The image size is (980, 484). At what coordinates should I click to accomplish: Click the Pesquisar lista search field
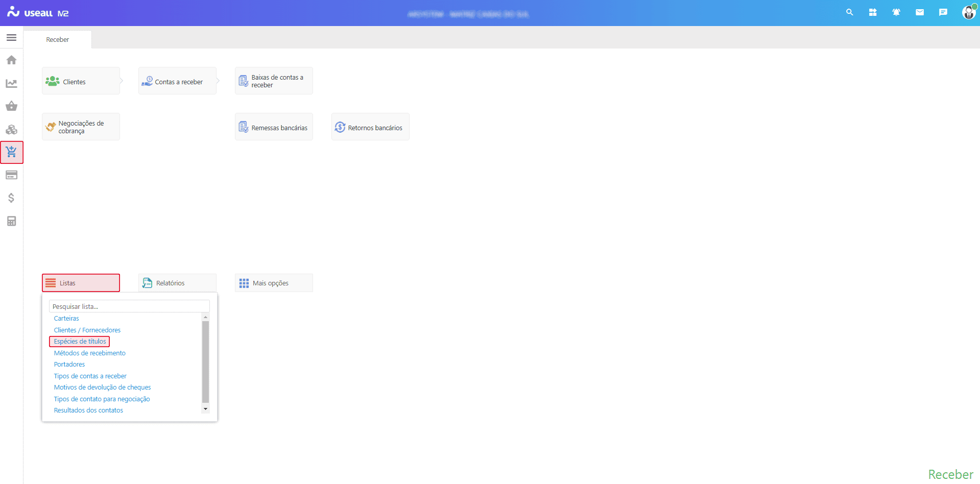tap(129, 306)
